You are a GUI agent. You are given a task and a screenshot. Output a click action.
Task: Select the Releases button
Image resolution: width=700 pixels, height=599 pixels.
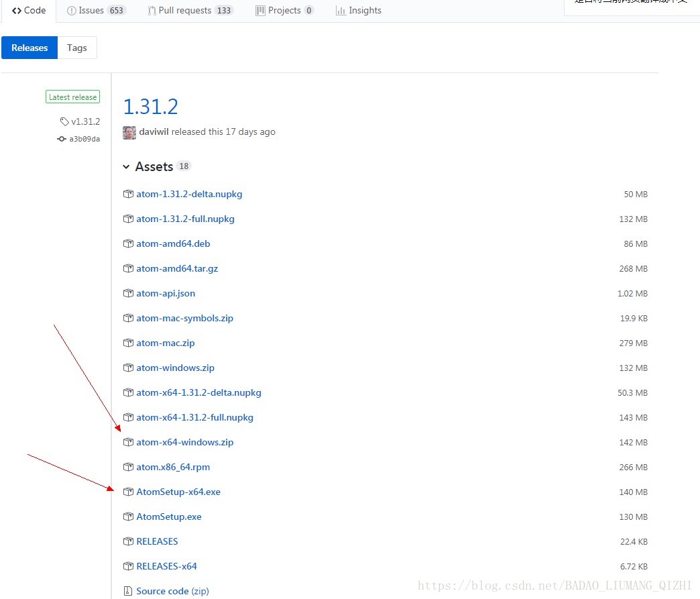30,48
